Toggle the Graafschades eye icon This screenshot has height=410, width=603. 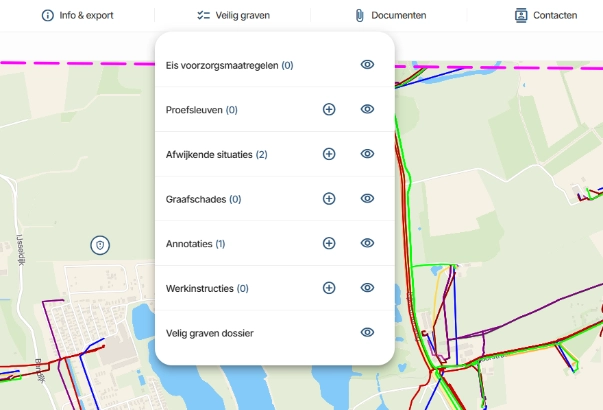click(367, 198)
